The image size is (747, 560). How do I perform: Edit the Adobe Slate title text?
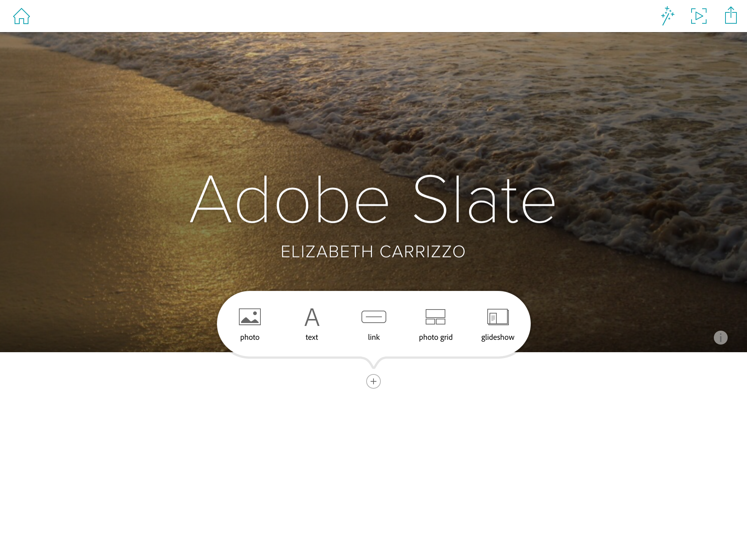(373, 199)
